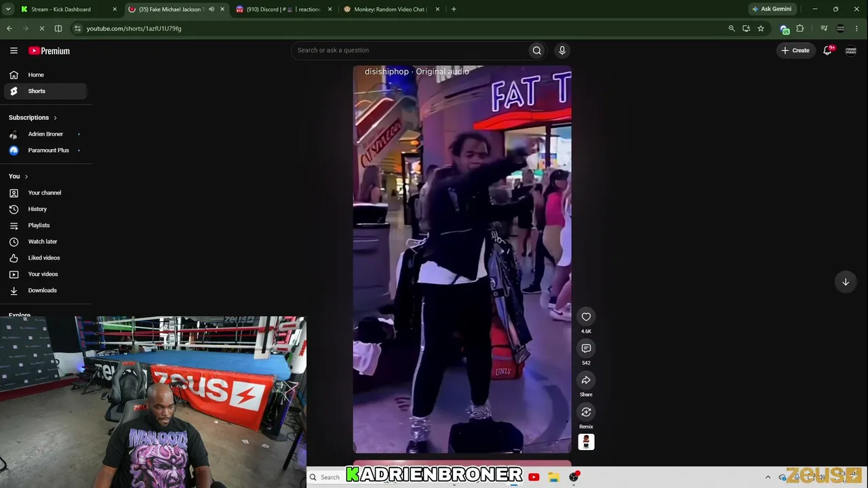Open YouTube notifications bell
This screenshot has width=868, height=488.
point(827,50)
